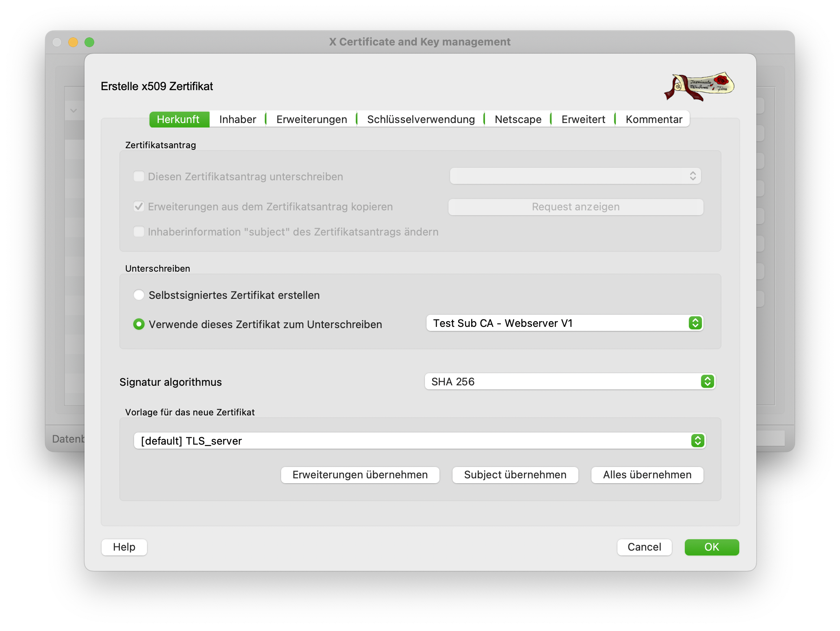The height and width of the screenshot is (631, 840).
Task: Switch to the Kommentar tab
Action: tap(652, 119)
